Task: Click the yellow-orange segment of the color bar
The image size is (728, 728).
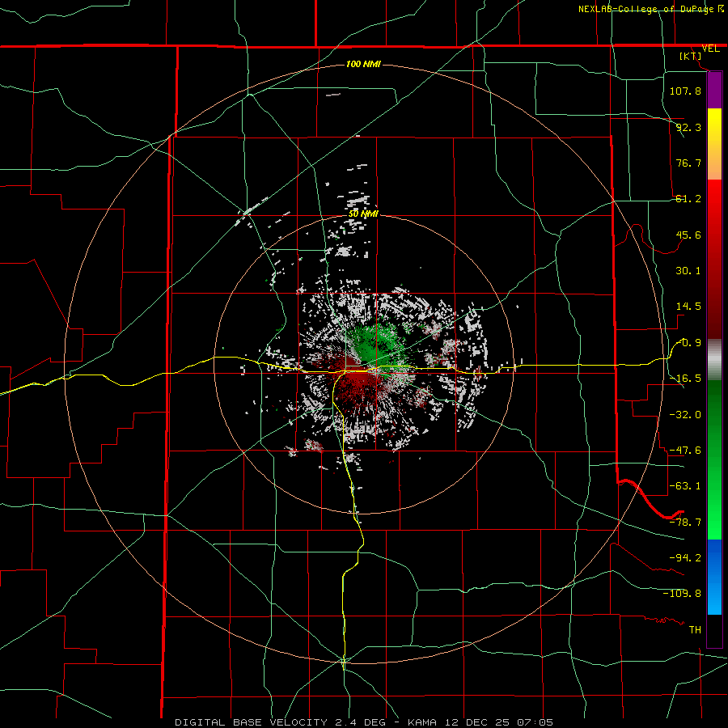Action: 714,144
